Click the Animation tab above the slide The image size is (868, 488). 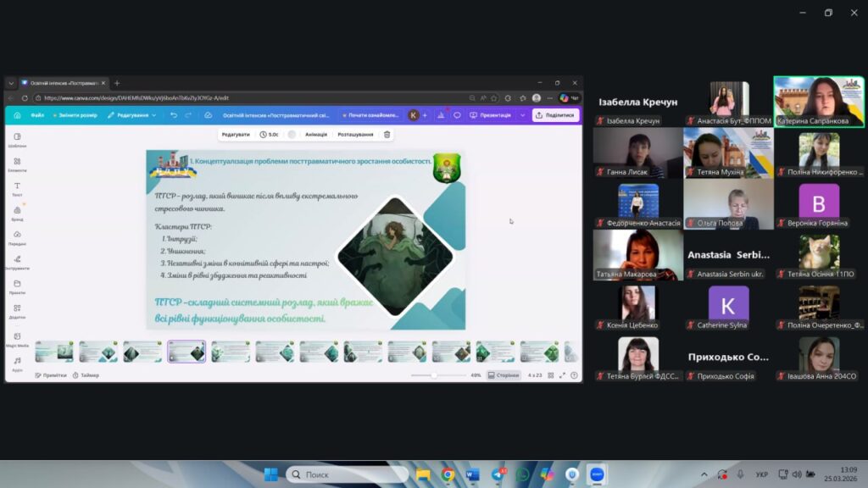coord(316,134)
